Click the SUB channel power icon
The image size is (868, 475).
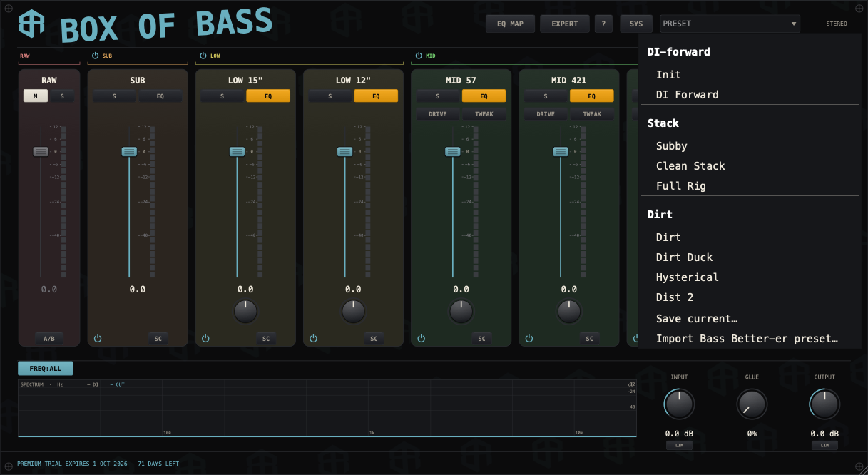(x=98, y=338)
